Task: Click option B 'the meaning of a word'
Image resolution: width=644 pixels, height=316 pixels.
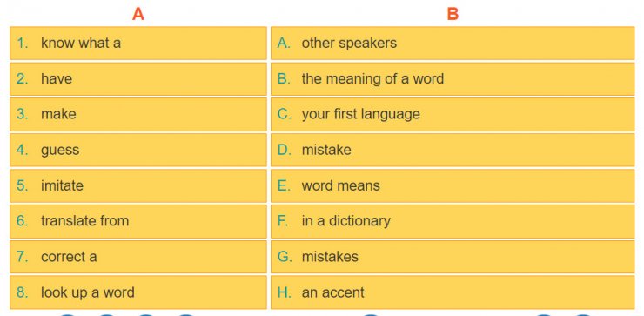Action: coord(453,79)
